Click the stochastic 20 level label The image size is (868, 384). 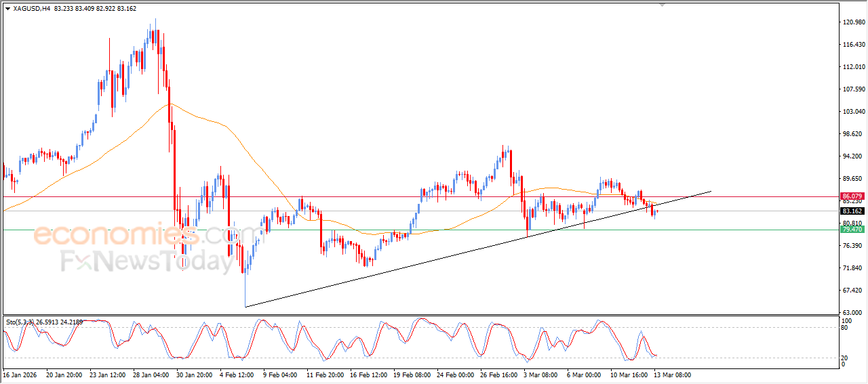(845, 358)
